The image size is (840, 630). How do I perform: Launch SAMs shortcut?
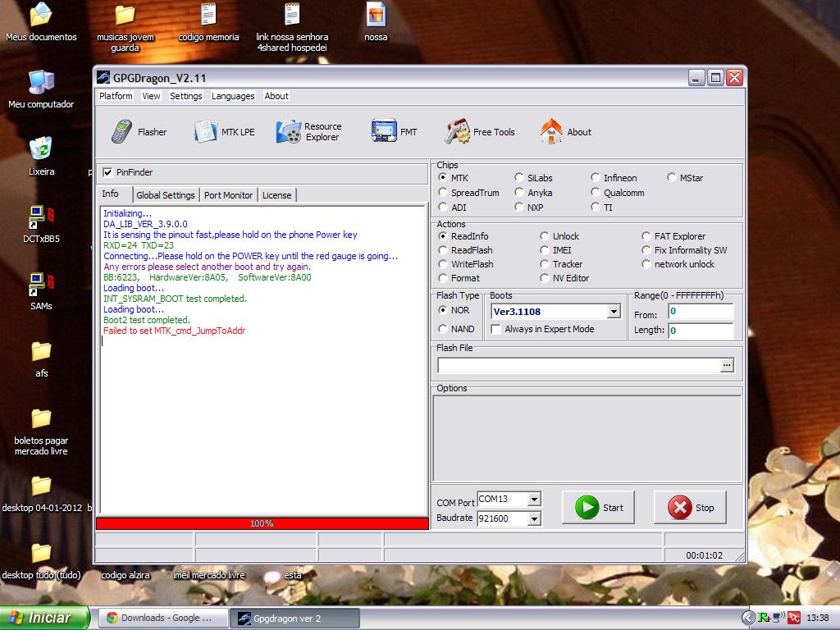coord(41,292)
